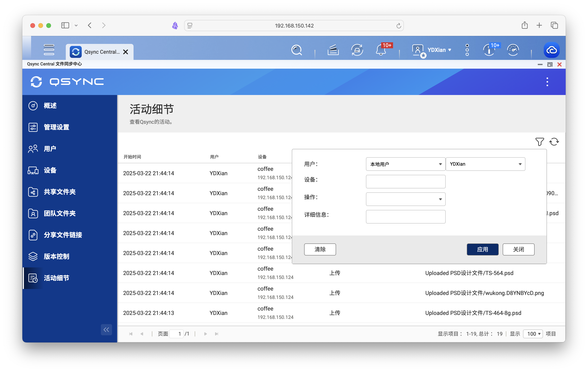
Task: Click the page number input field
Action: (x=177, y=334)
